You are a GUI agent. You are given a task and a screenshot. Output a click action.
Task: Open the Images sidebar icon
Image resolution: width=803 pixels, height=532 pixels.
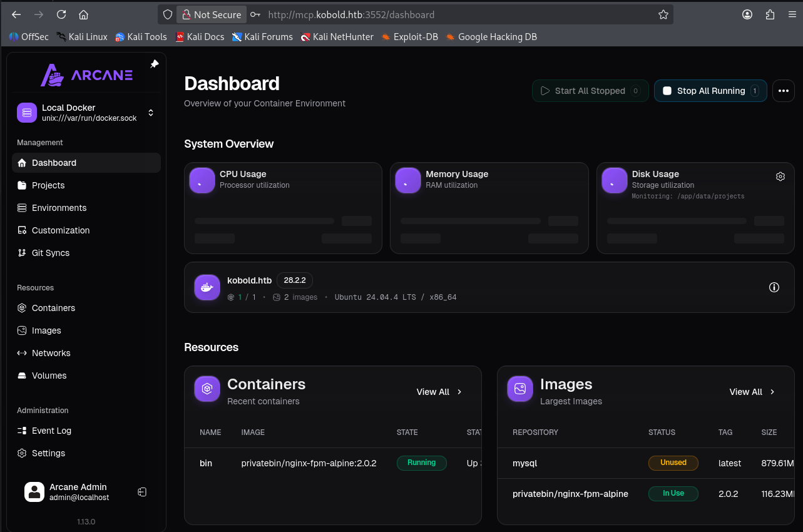pyautogui.click(x=22, y=330)
